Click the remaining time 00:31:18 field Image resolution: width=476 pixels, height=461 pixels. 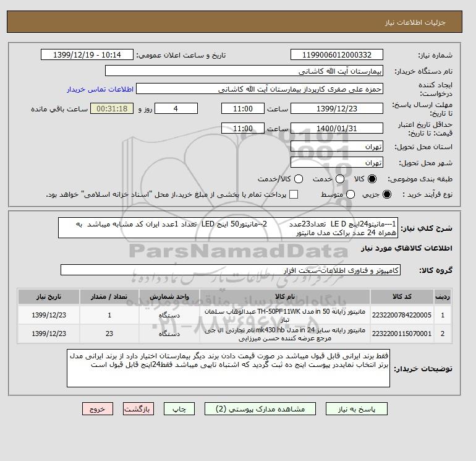(x=112, y=108)
